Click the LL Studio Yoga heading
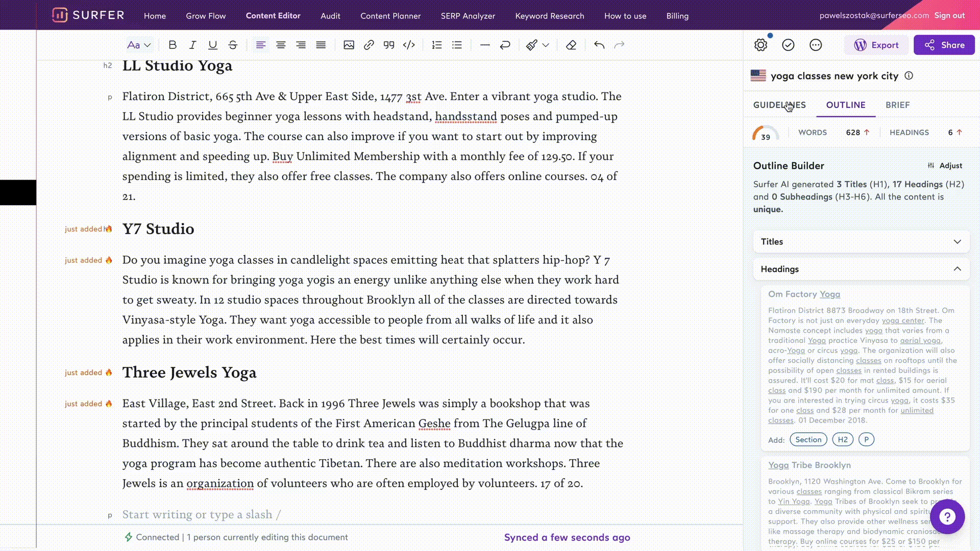980x551 pixels. click(x=177, y=65)
